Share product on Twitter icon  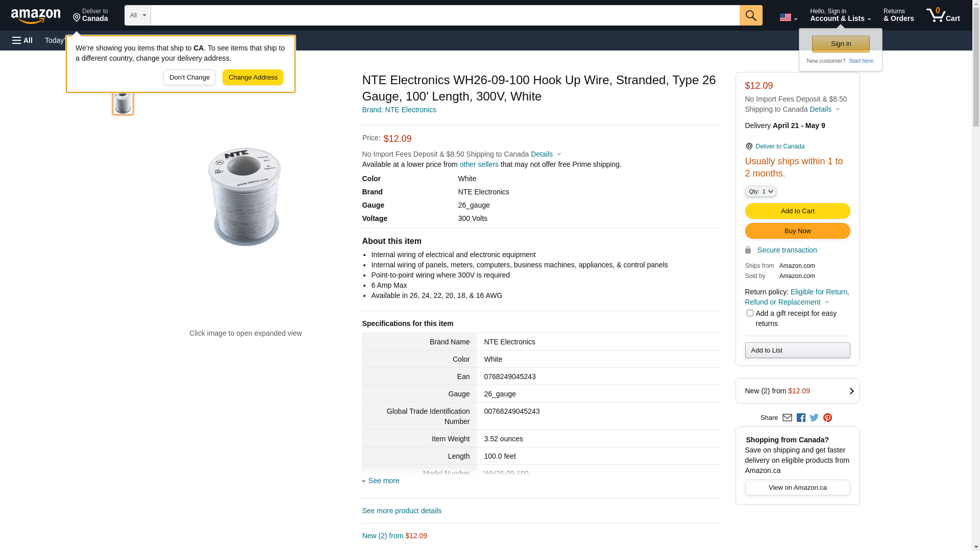click(x=814, y=418)
